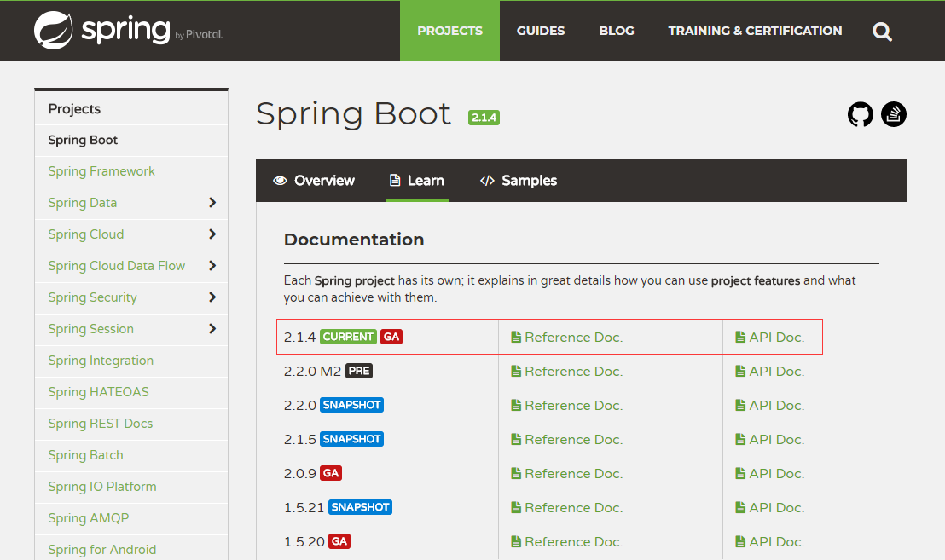Viewport: 945px width, 560px height.
Task: Open Spring Batch project link
Action: [85, 455]
